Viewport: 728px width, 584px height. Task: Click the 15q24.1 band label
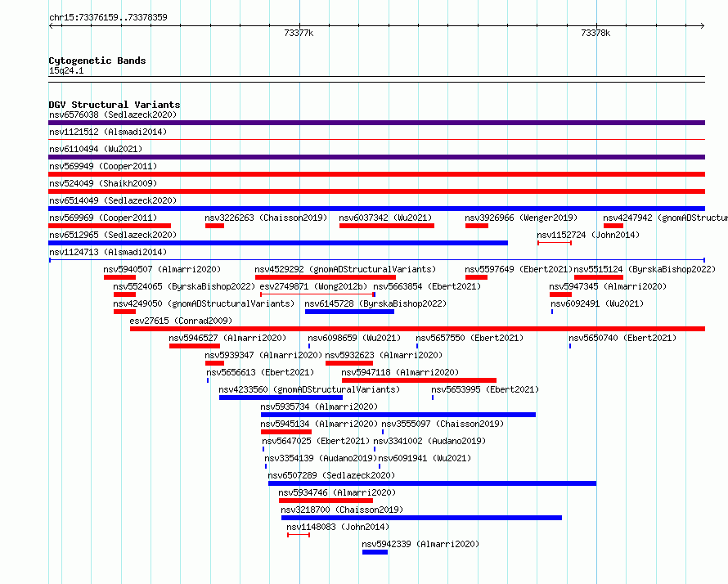(66, 70)
